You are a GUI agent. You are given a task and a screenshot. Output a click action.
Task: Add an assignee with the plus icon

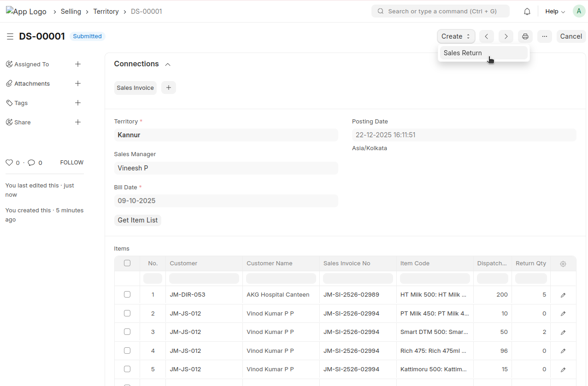pyautogui.click(x=78, y=64)
